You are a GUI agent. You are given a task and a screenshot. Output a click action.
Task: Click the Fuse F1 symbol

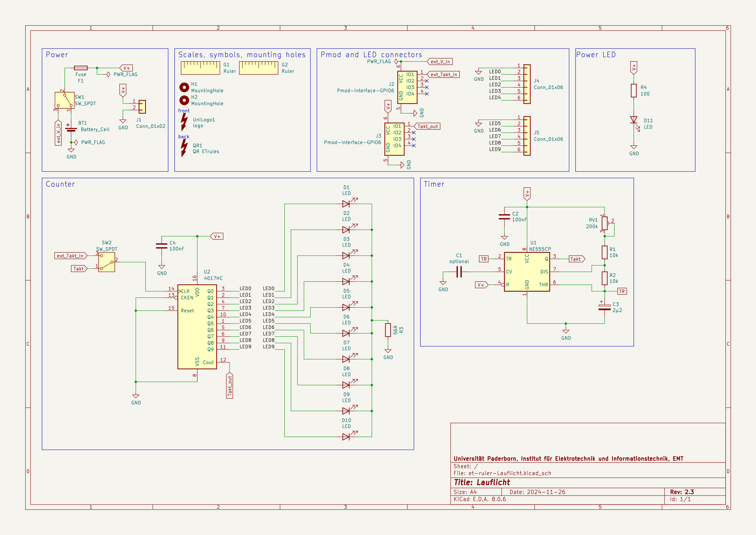(x=81, y=68)
